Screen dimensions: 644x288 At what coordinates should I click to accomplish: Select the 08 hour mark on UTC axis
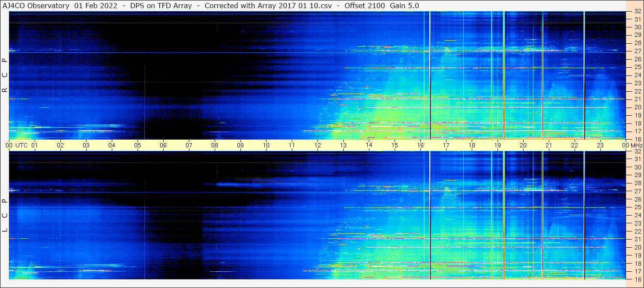point(215,145)
